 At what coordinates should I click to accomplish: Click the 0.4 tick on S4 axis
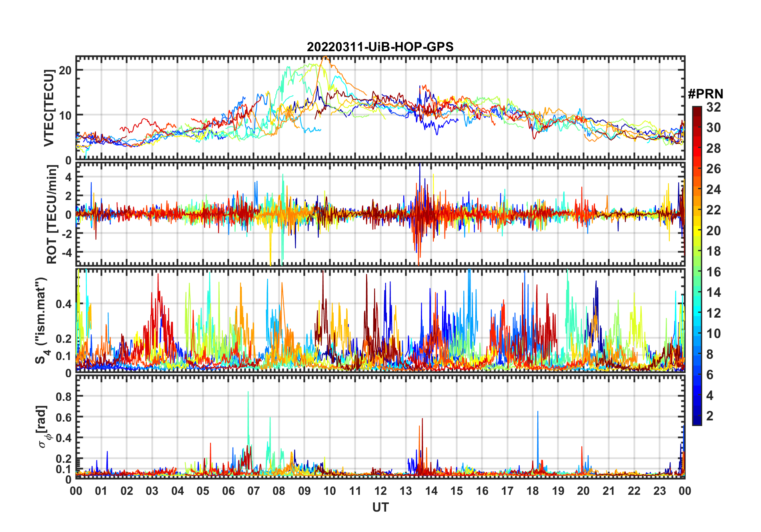[x=64, y=304]
